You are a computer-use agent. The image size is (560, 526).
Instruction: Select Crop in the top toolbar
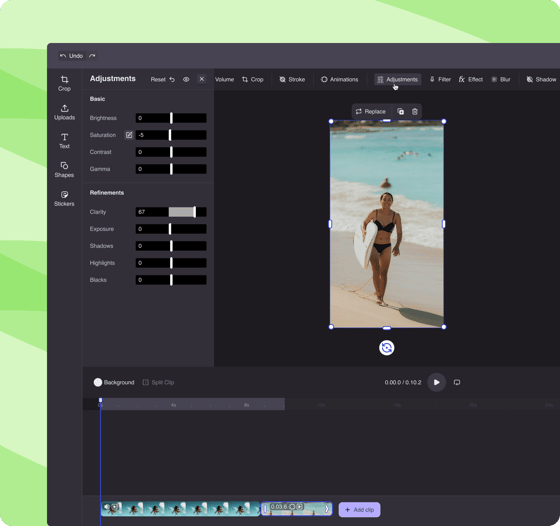[252, 79]
